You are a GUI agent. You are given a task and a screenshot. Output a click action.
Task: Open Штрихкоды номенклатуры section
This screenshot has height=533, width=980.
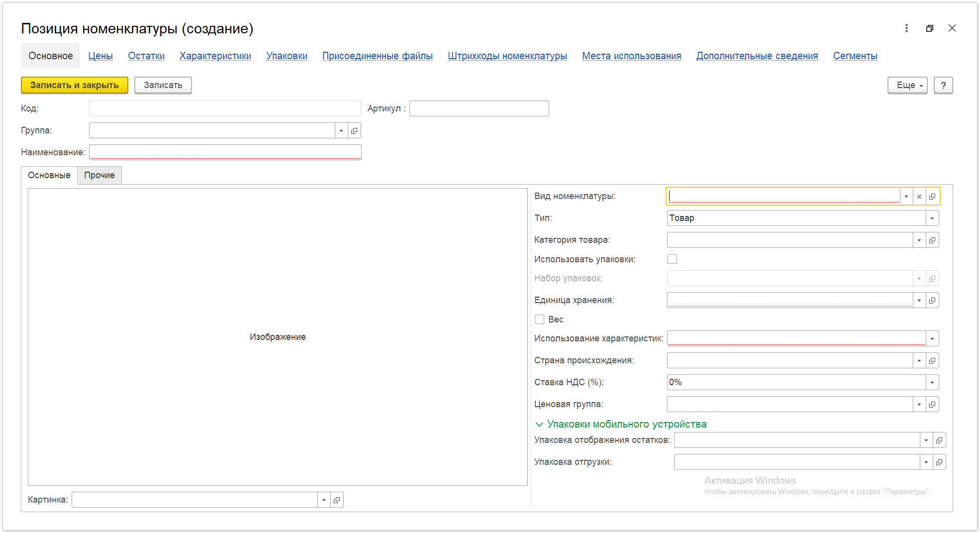point(507,56)
